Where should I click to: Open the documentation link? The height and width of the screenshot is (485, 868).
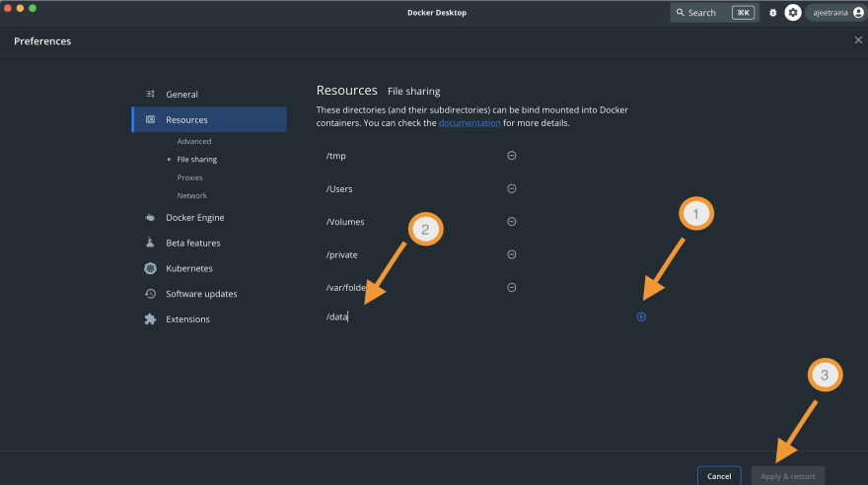coord(470,123)
